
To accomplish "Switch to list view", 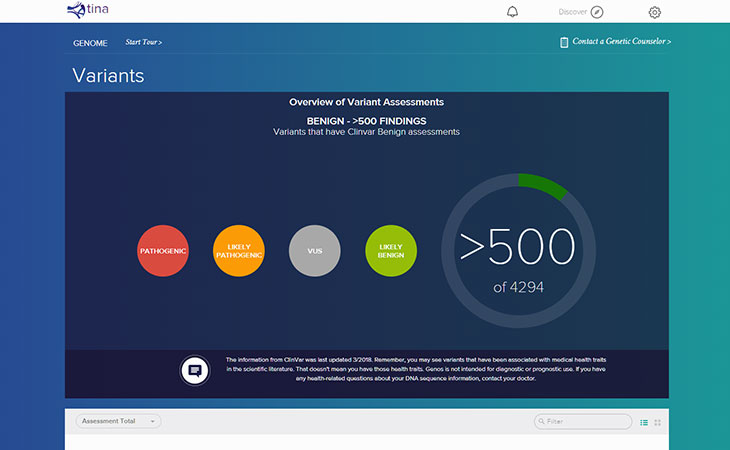I will pos(643,422).
